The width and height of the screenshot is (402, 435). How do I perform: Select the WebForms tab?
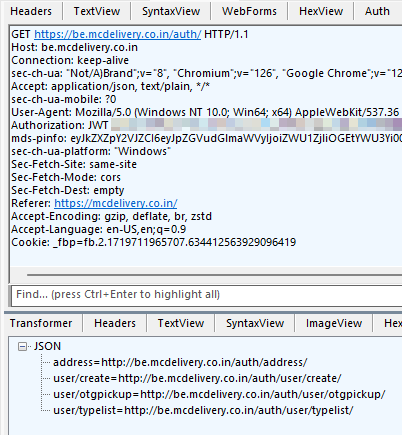(x=249, y=11)
